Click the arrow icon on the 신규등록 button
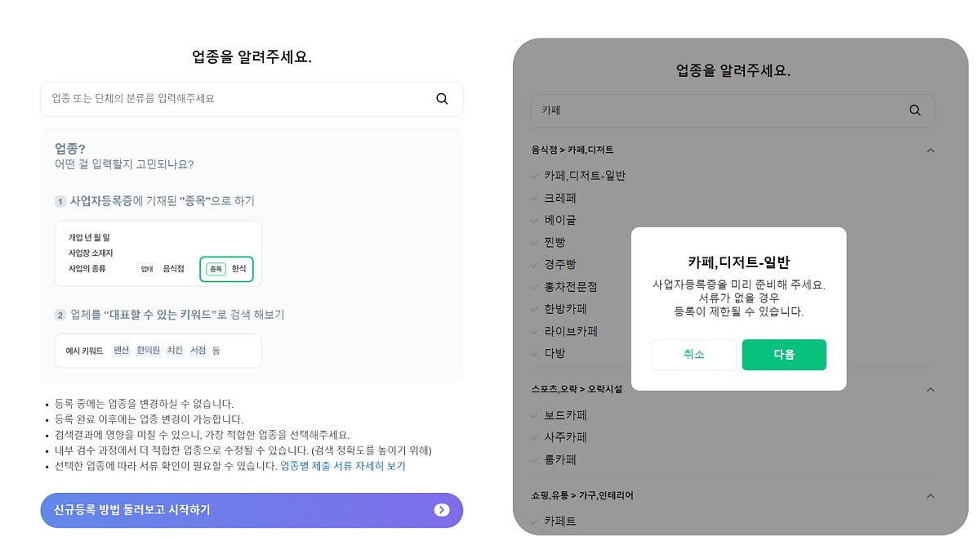Image resolution: width=980 pixels, height=555 pixels. click(x=442, y=510)
